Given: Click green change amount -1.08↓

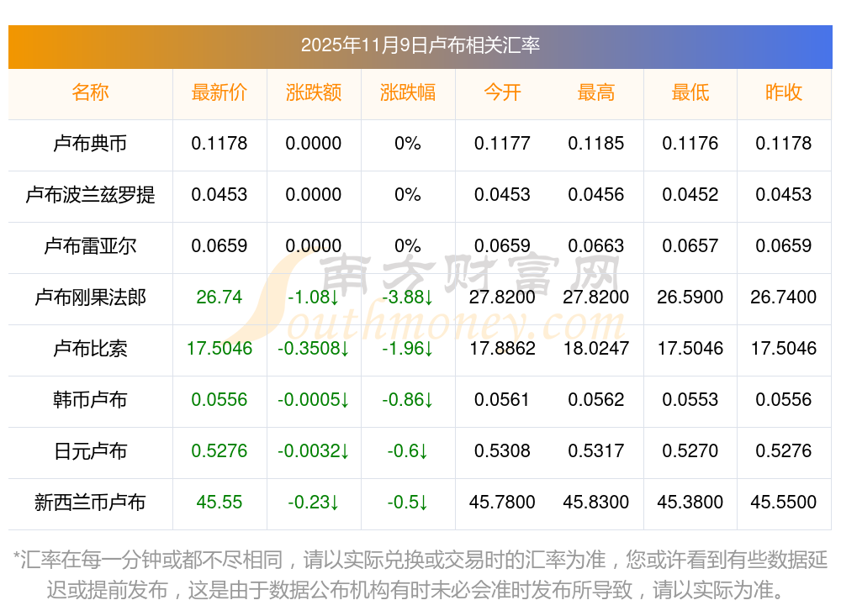Looking at the screenshot, I should point(313,297).
